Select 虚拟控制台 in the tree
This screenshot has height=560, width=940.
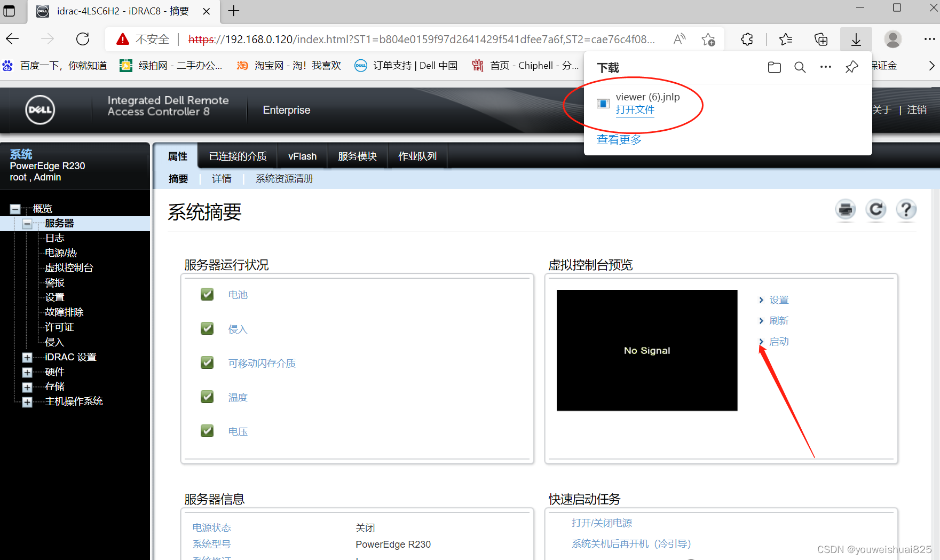tap(69, 268)
